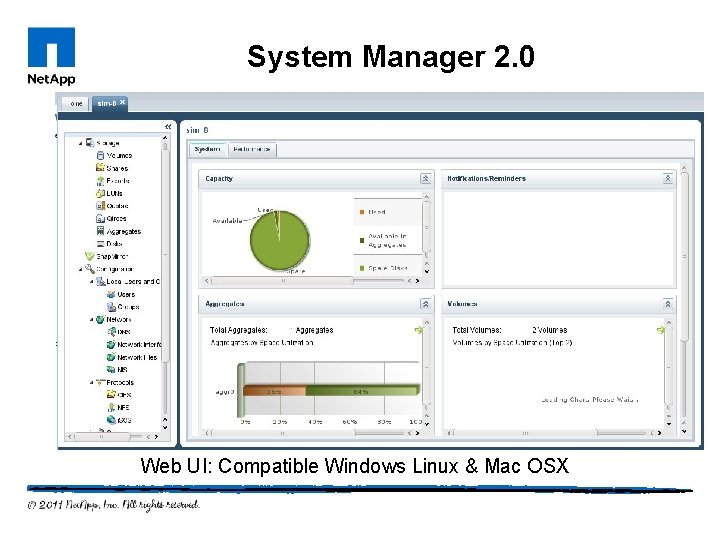Click the "Total Aggregates:" label
Screen dimensions: 720x540
(238, 330)
